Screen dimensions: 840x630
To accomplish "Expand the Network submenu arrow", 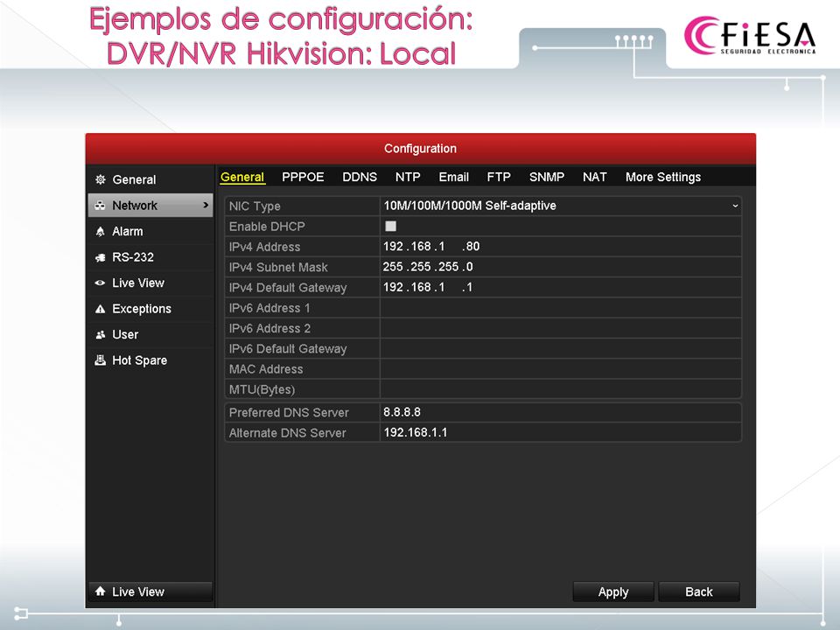I will point(205,205).
